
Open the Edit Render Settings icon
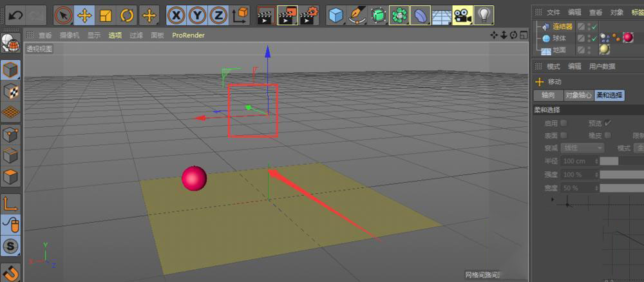click(309, 14)
